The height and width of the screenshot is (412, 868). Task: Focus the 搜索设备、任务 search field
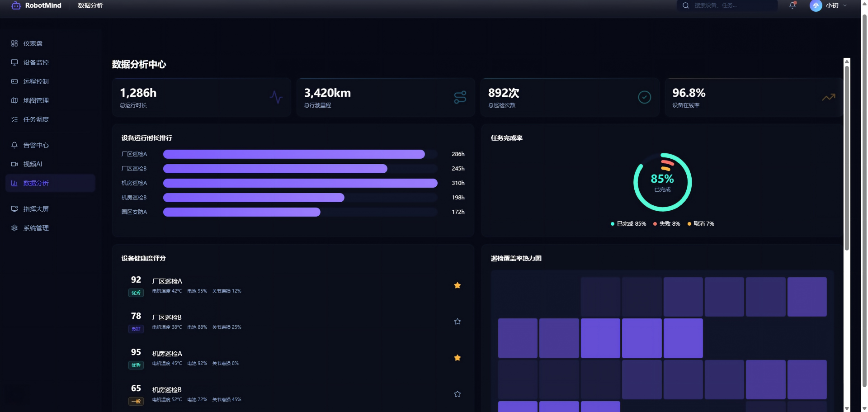click(727, 5)
